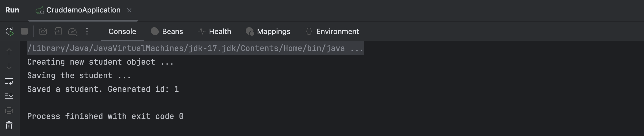Open the Health tab
The image size is (644, 136).
(214, 31)
